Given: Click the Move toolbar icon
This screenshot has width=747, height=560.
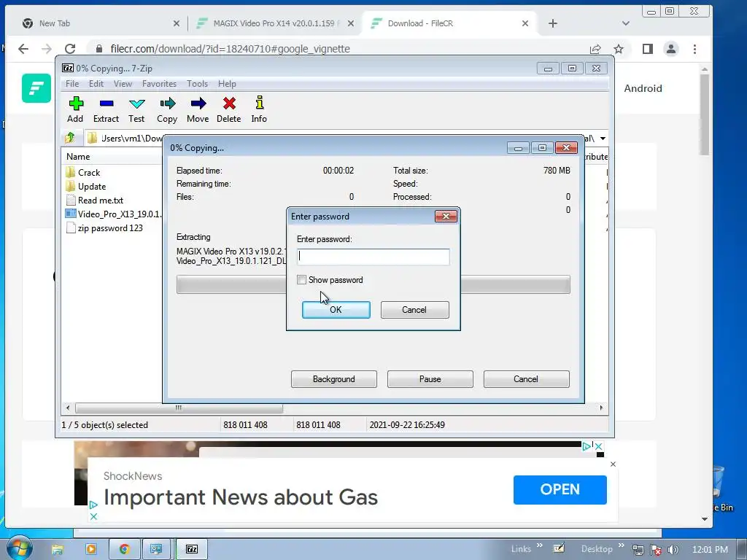Looking at the screenshot, I should tap(198, 109).
